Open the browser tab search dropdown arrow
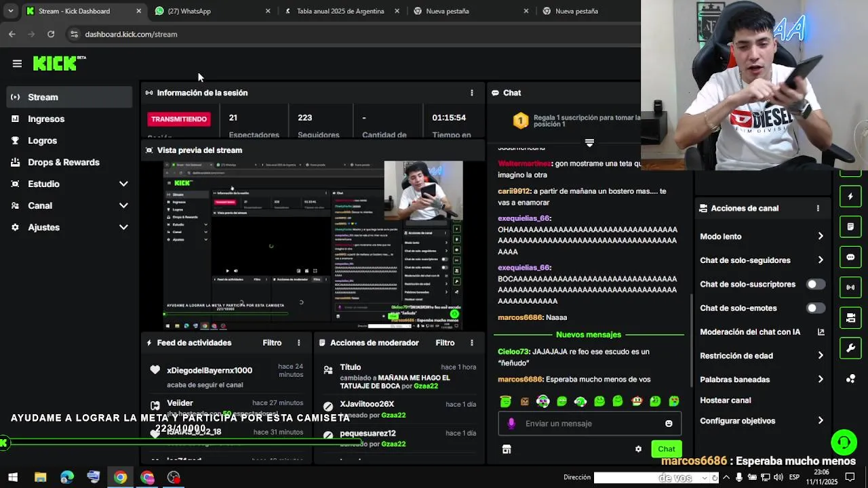The image size is (868, 488). [x=10, y=11]
